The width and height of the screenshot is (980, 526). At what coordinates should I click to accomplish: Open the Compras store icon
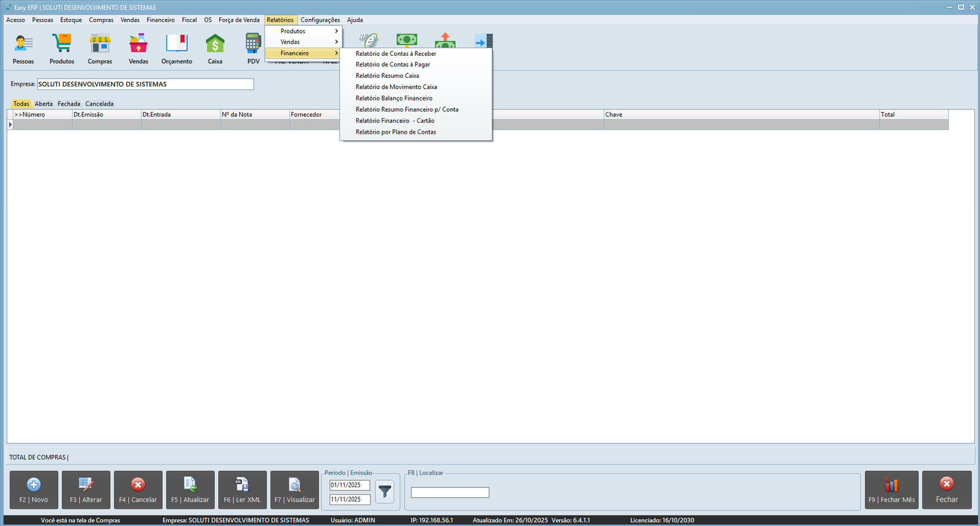coord(100,44)
